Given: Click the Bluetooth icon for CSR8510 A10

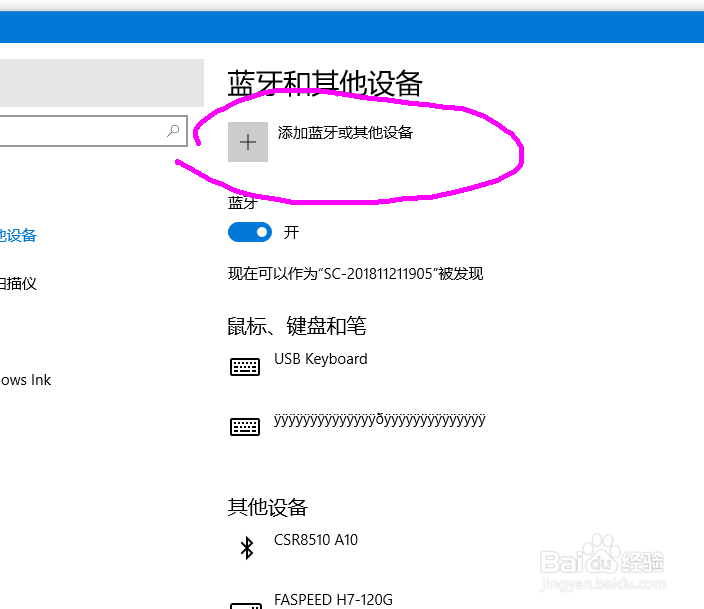Looking at the screenshot, I should point(247,548).
